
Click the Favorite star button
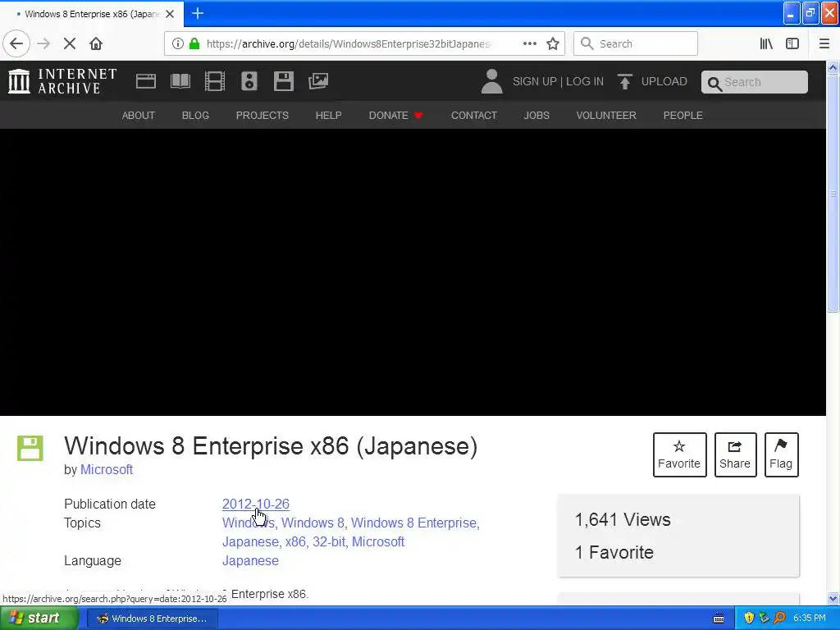(679, 454)
